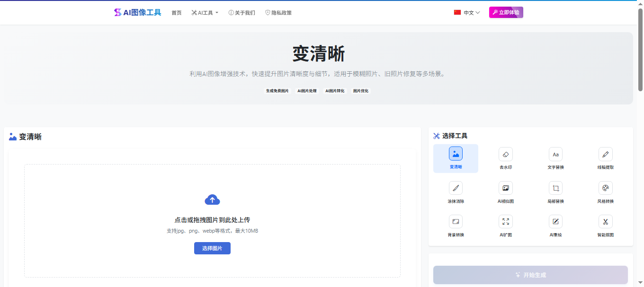644x287 pixels.
Task: Open the 关于我们 page
Action: pos(242,13)
